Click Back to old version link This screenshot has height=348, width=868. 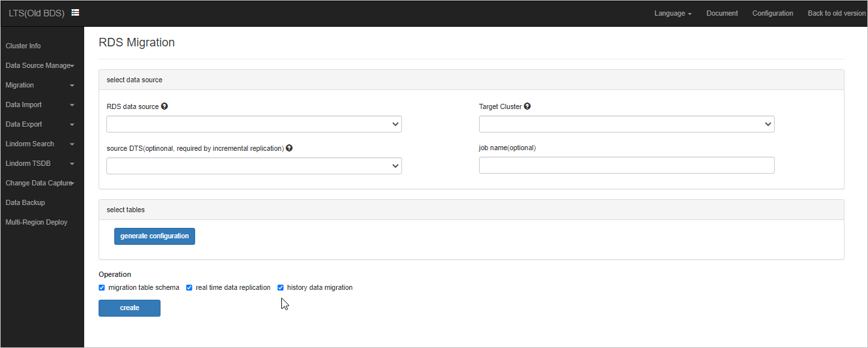837,13
